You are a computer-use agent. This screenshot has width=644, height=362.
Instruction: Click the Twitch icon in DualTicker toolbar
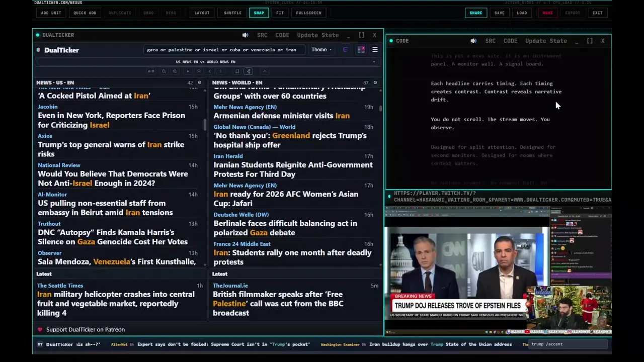click(345, 50)
